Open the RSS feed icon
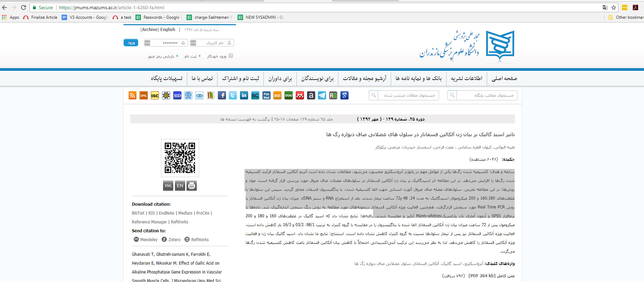 tap(132, 96)
